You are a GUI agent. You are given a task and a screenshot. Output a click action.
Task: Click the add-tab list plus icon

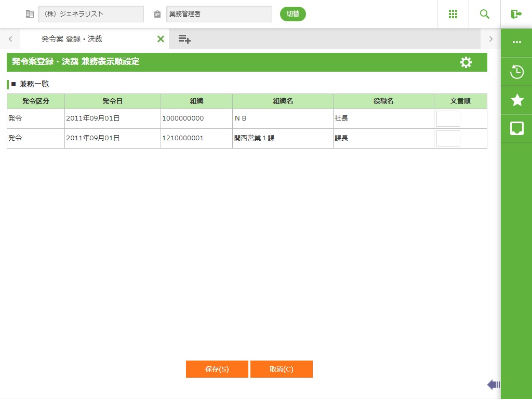(184, 39)
